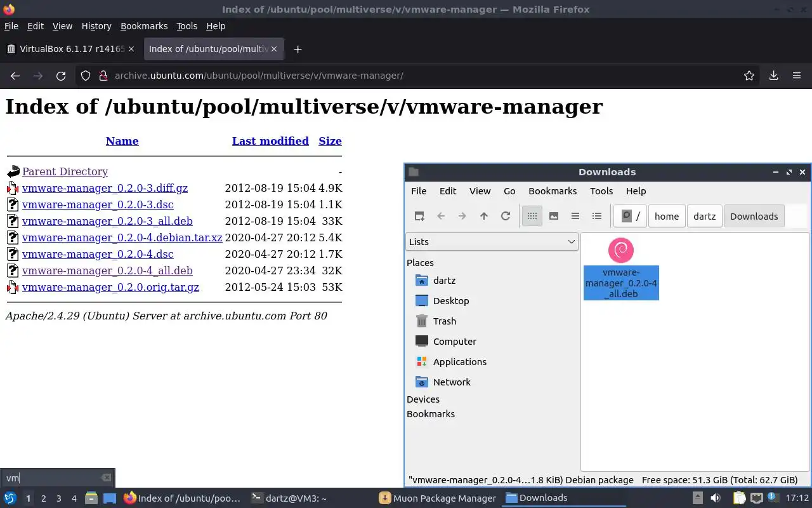
Task: Switch file manager to thumbnail view
Action: 554,216
